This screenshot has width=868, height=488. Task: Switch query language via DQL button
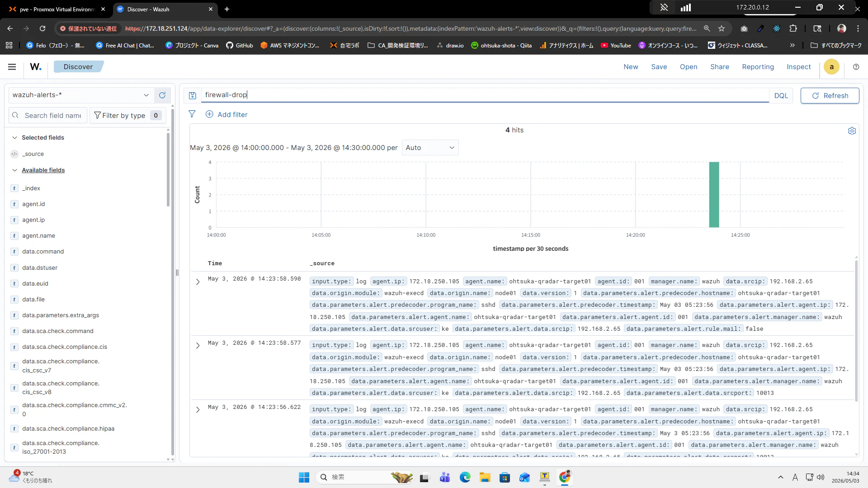click(x=781, y=96)
